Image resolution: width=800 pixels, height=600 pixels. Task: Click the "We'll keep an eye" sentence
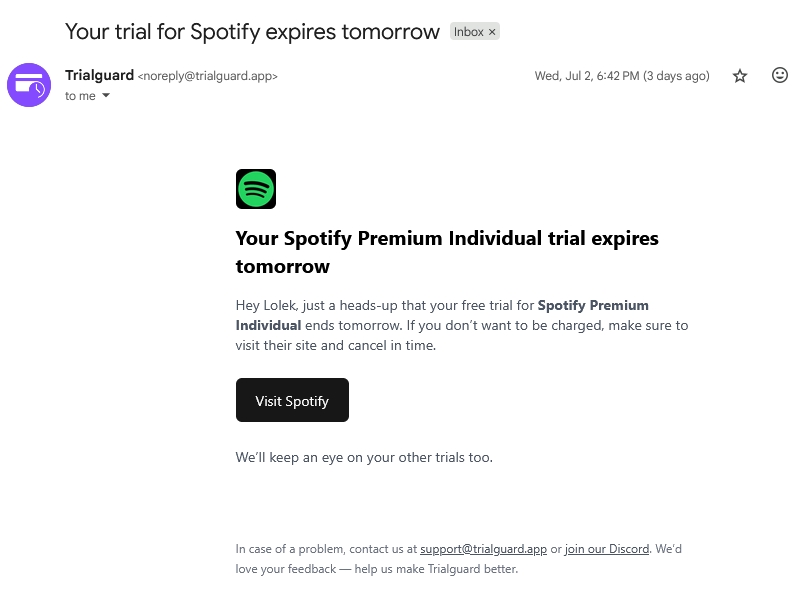(364, 457)
